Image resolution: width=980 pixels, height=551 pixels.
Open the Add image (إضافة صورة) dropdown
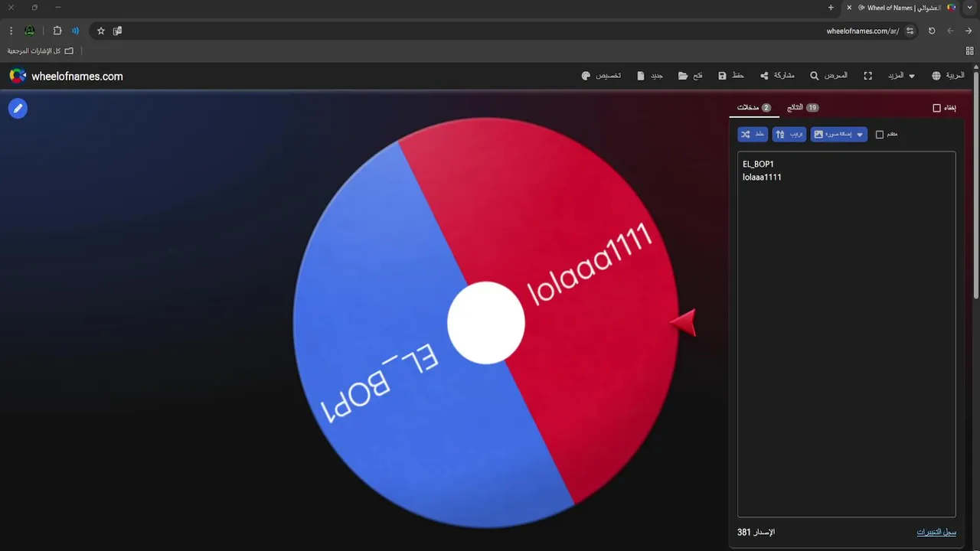click(839, 135)
